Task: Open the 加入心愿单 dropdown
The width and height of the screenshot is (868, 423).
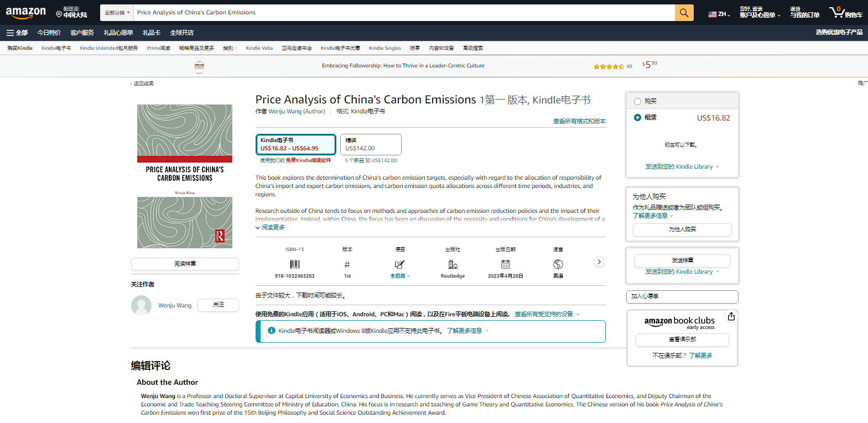Action: tap(682, 296)
